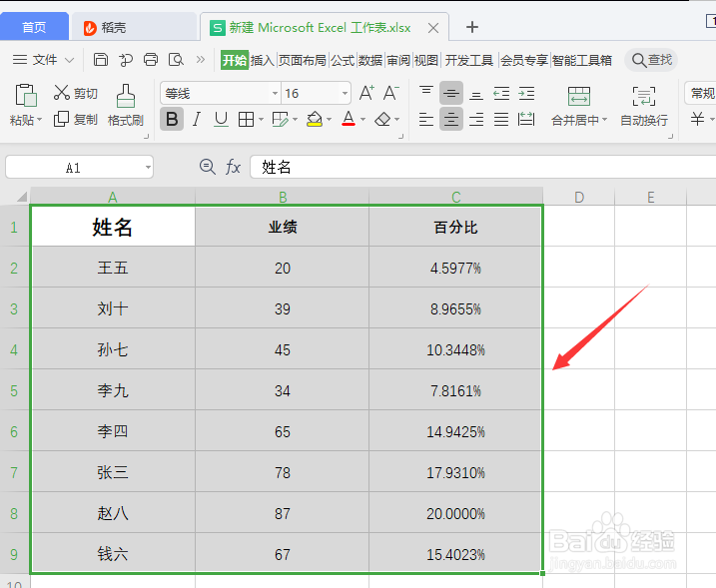716x588 pixels.
Task: Click the Clear eraser icon
Action: (x=382, y=120)
